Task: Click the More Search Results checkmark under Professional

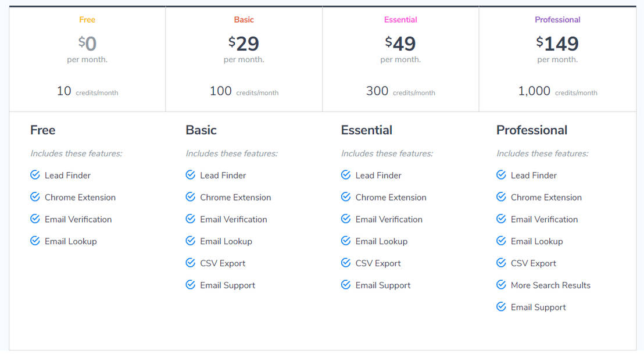Action: 501,285
